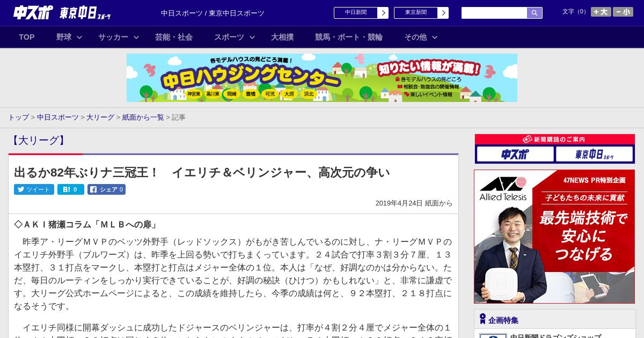This screenshot has width=644, height=338.
Task: Focus the header search input field
Action: tap(494, 13)
